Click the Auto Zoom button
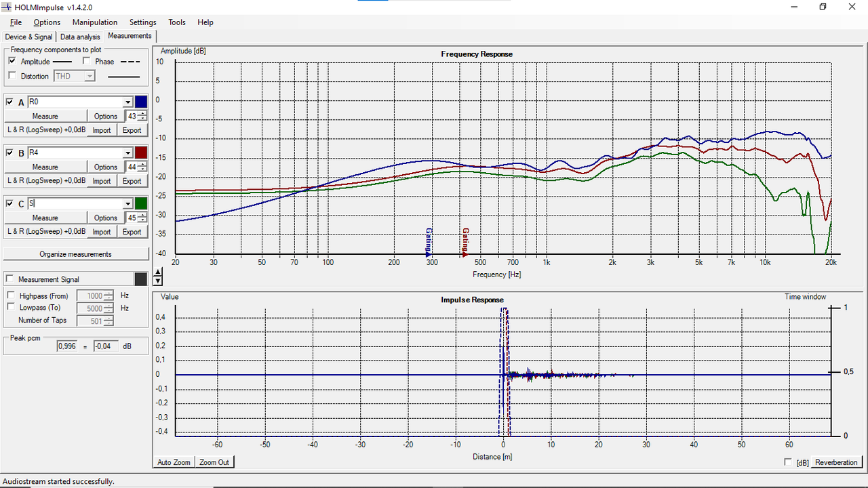This screenshot has height=488, width=868. pos(174,462)
